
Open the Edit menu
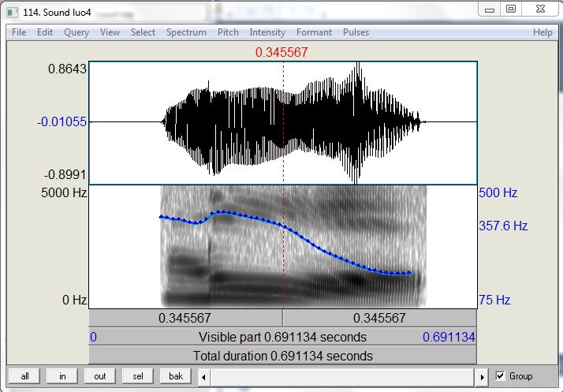pyautogui.click(x=45, y=32)
